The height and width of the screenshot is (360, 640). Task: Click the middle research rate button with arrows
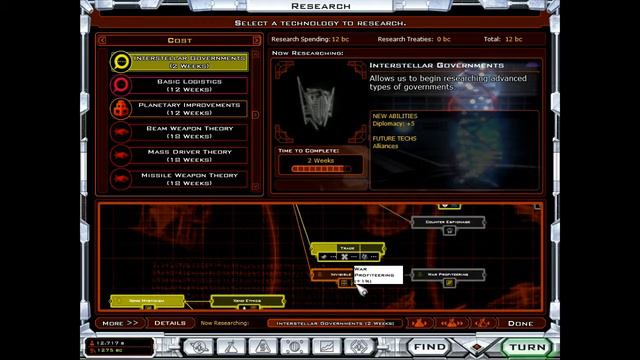451,323
